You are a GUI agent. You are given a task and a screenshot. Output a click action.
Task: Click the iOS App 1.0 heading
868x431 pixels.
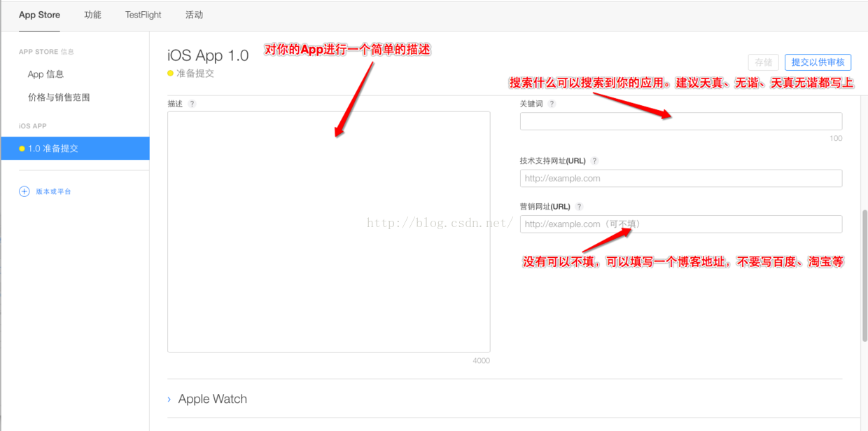(x=208, y=55)
